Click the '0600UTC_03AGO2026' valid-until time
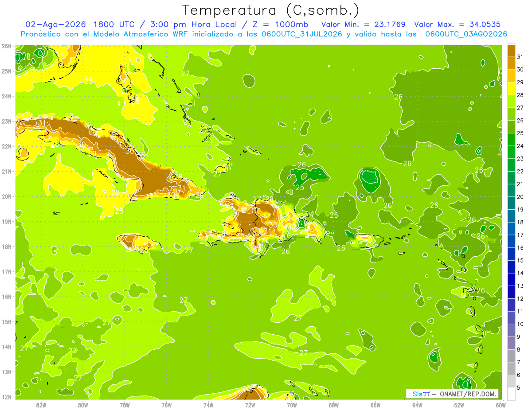 (466, 34)
